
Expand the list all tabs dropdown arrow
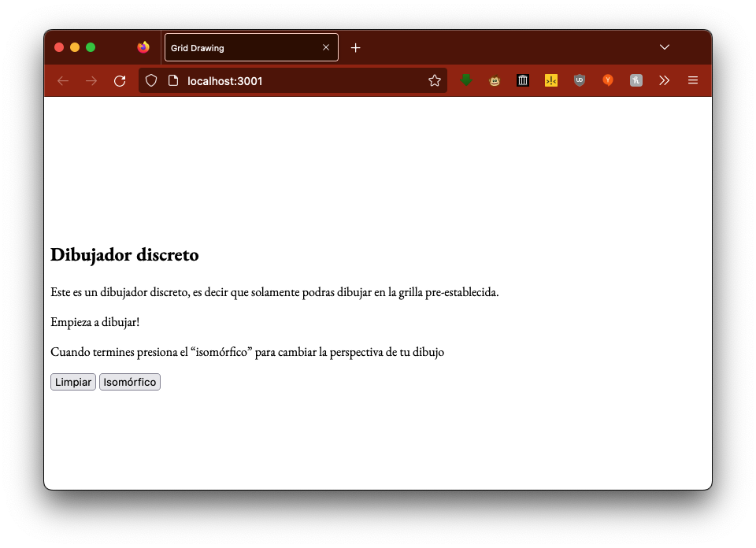point(665,47)
